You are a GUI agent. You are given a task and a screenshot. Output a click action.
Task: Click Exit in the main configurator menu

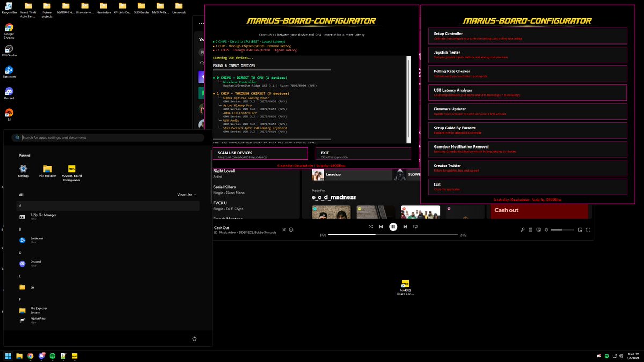(x=528, y=187)
